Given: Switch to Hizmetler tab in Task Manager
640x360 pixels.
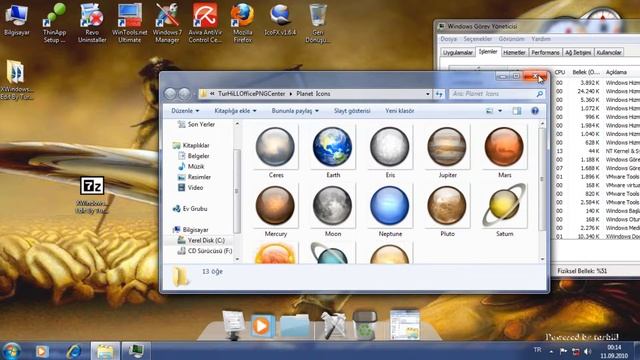Looking at the screenshot, I should point(514,53).
